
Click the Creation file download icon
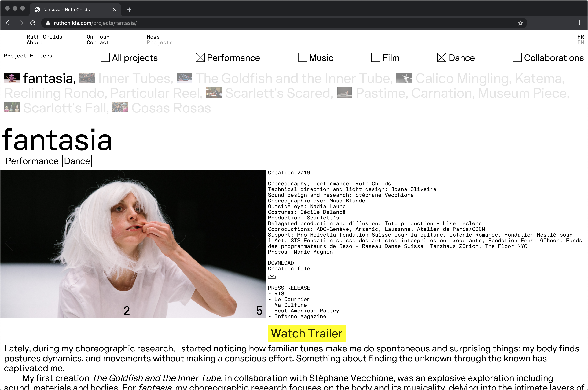pos(272,275)
